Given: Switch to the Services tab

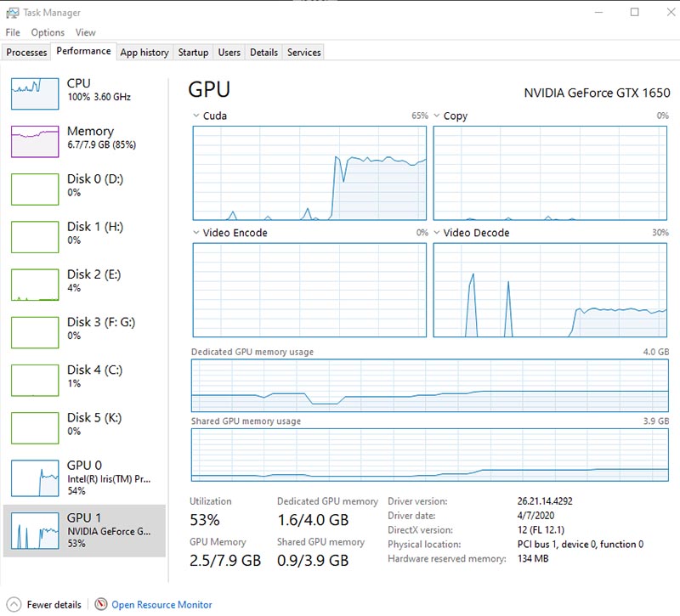Looking at the screenshot, I should [304, 53].
